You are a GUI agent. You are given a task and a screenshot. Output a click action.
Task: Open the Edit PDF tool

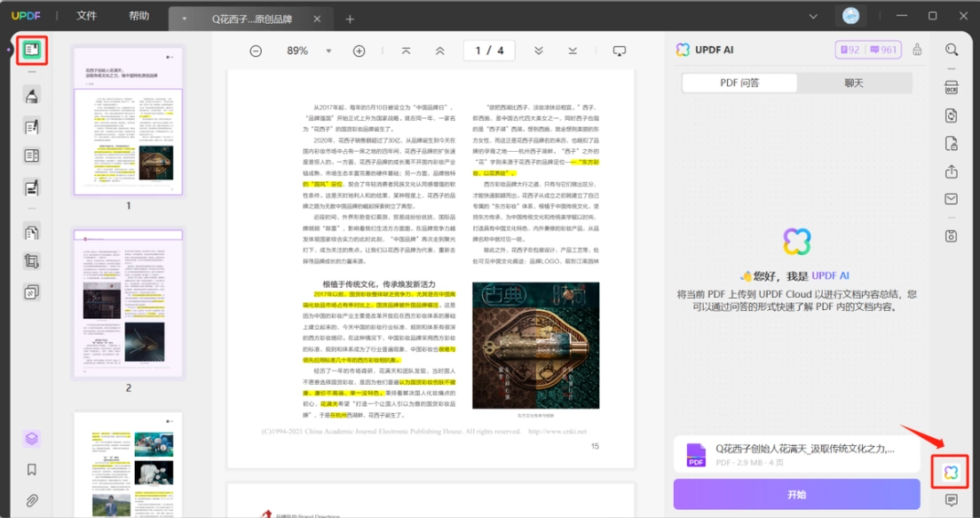click(32, 126)
